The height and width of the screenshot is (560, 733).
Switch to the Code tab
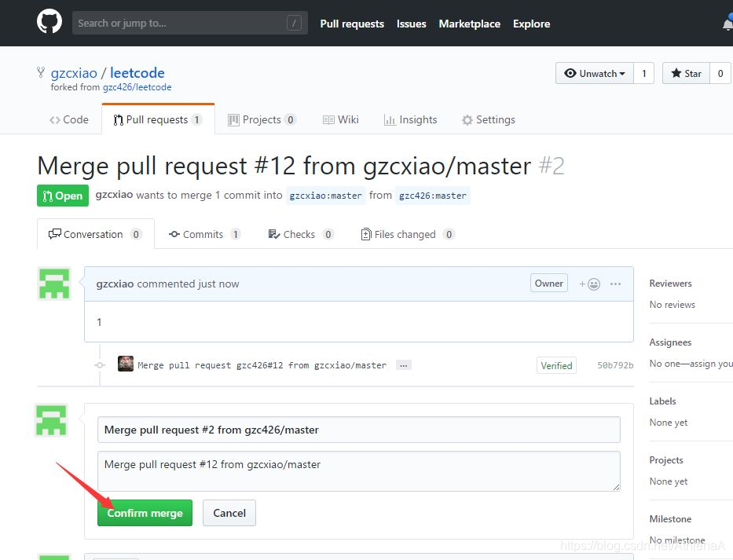(68, 119)
